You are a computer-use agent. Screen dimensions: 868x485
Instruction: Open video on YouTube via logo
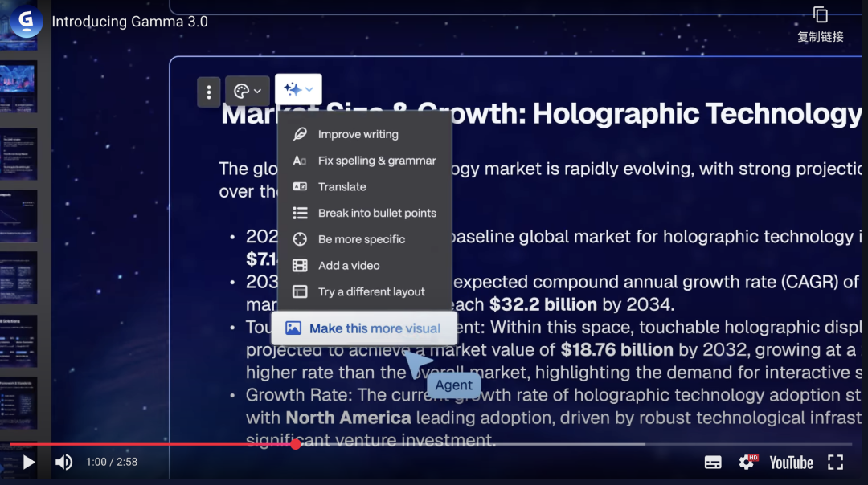(x=791, y=462)
